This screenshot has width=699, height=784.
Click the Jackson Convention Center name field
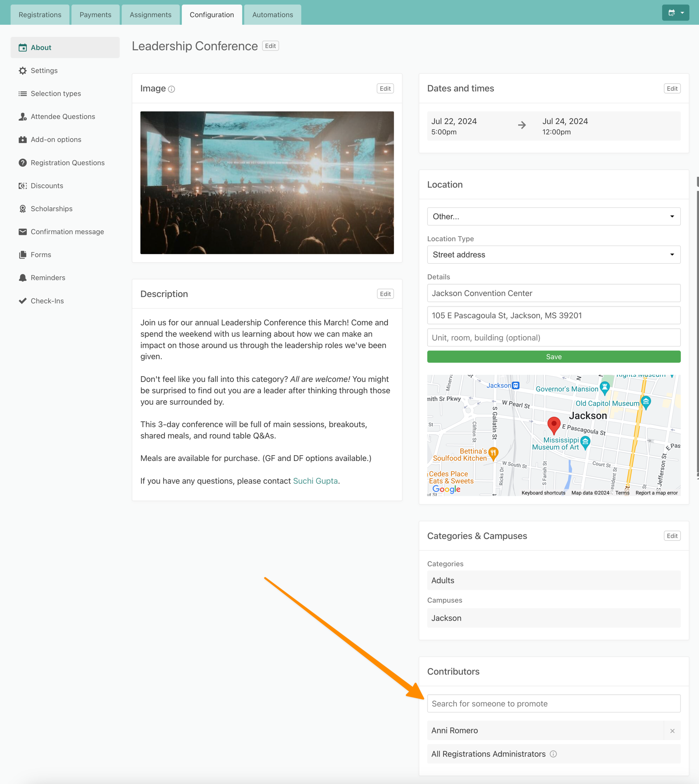tap(553, 293)
